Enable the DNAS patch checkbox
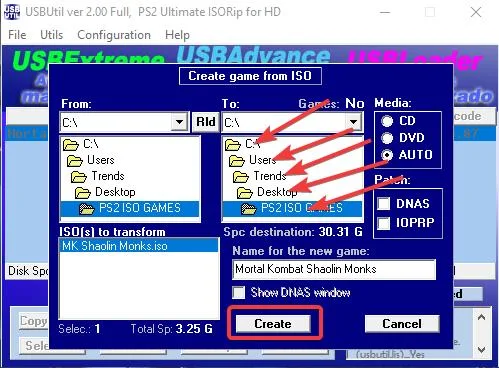 point(384,203)
